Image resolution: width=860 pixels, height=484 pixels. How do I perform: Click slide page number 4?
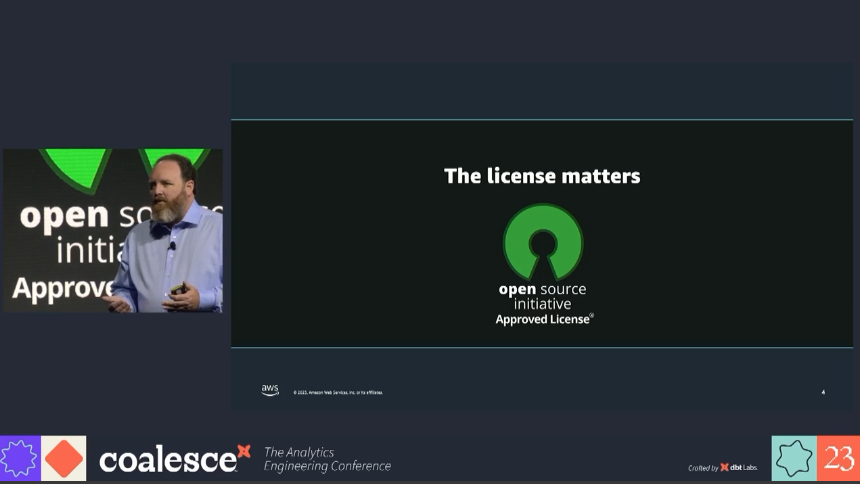click(823, 392)
